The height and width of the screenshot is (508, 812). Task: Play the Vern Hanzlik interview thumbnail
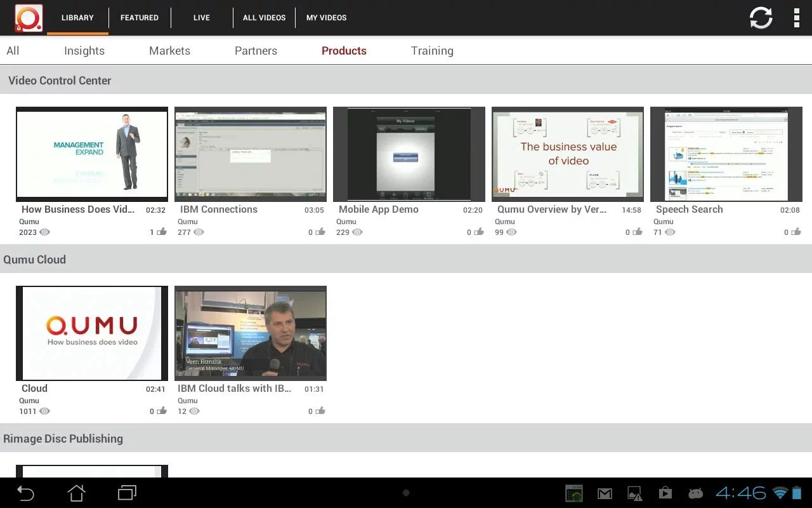[251, 333]
